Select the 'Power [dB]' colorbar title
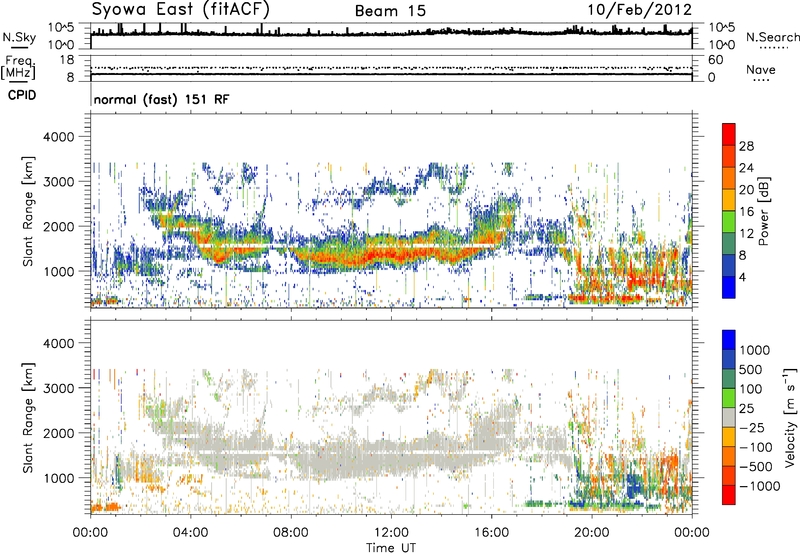 coord(763,211)
